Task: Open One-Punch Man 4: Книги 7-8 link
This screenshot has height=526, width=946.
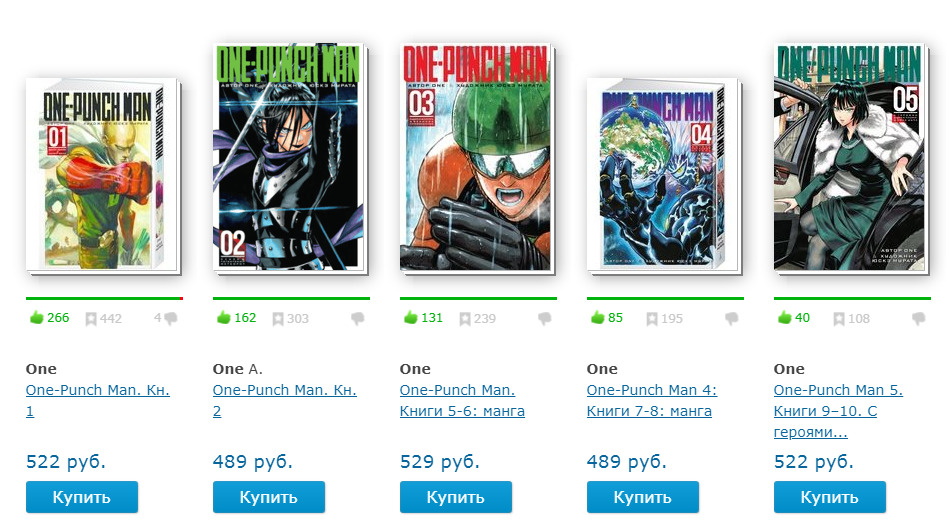Action: [x=652, y=401]
